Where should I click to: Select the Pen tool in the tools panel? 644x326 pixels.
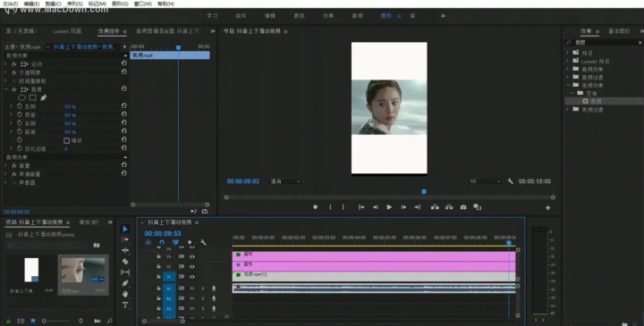click(x=125, y=283)
